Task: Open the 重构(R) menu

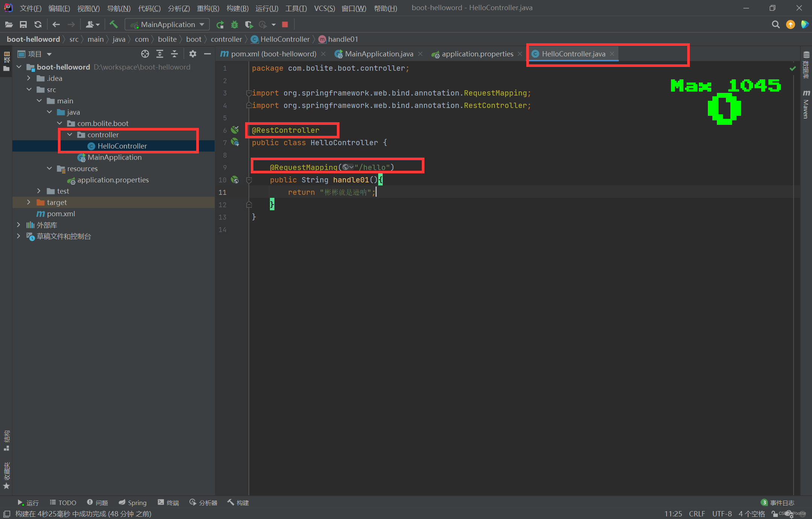Action: (x=208, y=8)
